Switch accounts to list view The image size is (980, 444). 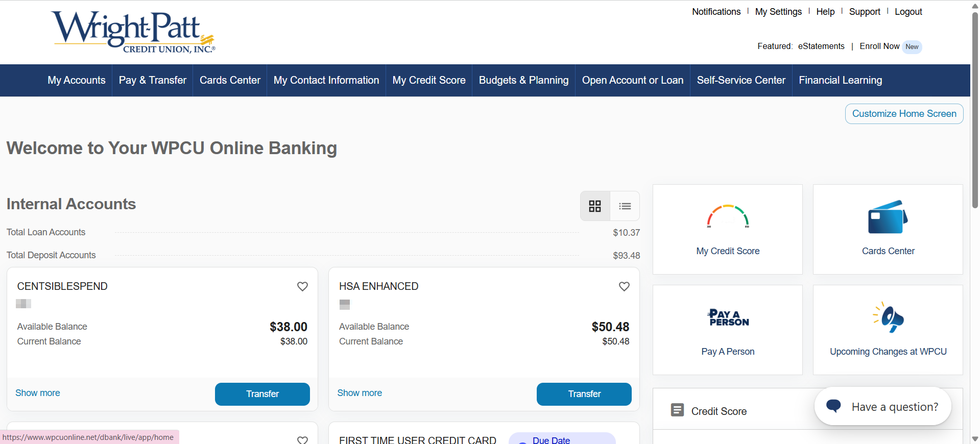pyautogui.click(x=625, y=206)
